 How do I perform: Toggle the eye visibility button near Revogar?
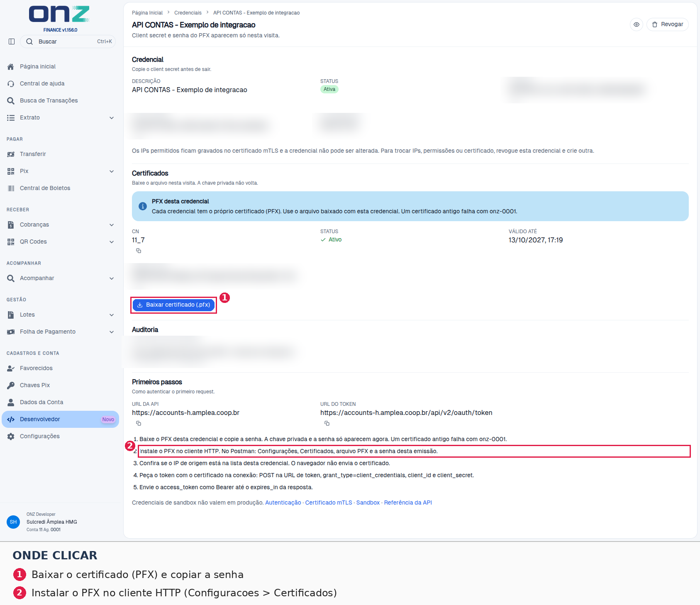(637, 24)
